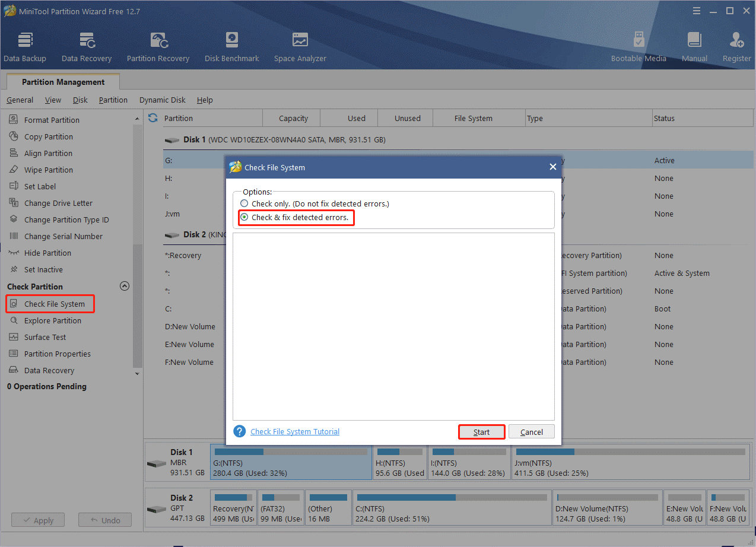This screenshot has height=547, width=756.
Task: Select Disk 1 MBR in disk map
Action: 177,462
